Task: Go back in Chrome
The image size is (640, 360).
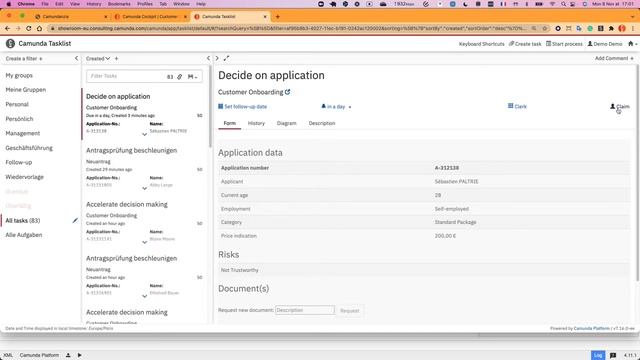Action: (7, 28)
